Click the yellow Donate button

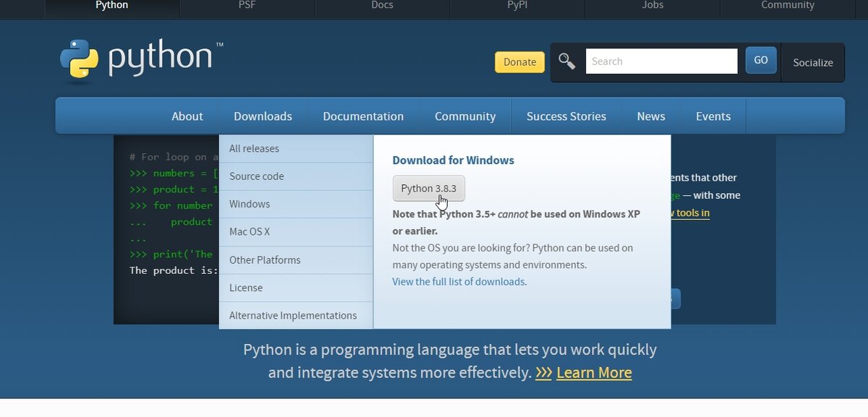point(519,62)
